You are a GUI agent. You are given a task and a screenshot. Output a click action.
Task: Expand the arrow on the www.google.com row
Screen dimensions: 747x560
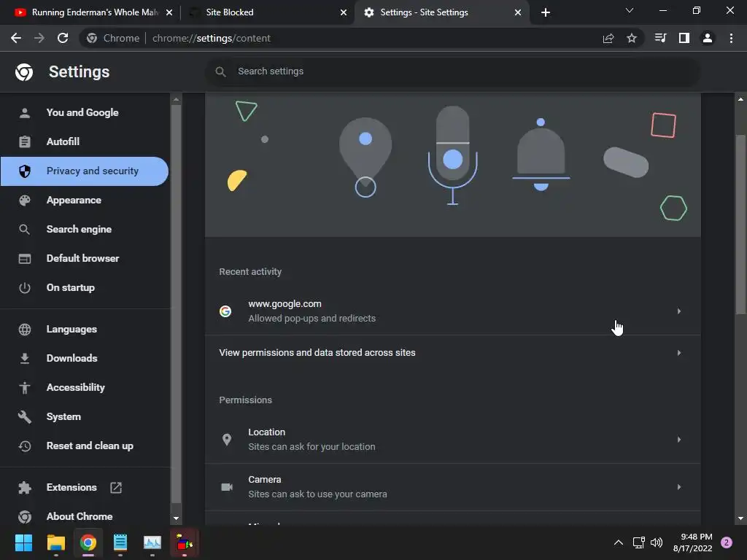[x=679, y=311]
